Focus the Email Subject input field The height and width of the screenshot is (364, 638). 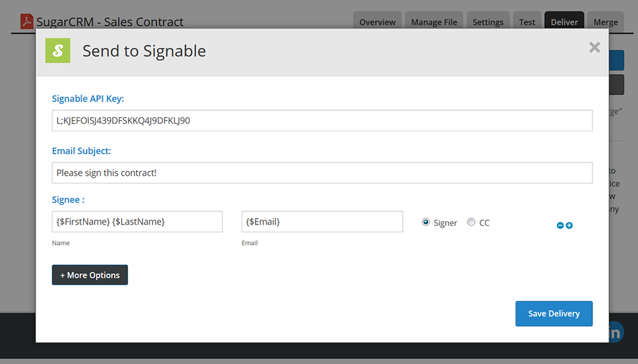(322, 172)
